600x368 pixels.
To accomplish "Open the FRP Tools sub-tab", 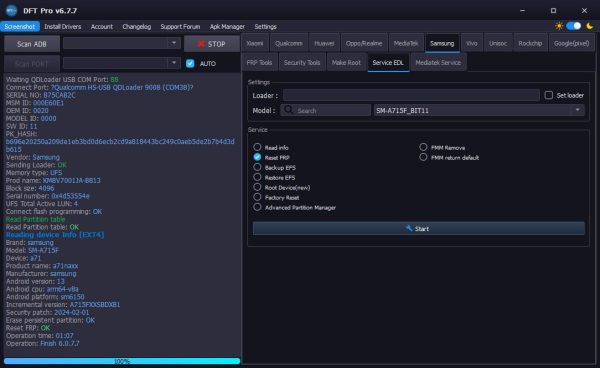I will 259,62.
